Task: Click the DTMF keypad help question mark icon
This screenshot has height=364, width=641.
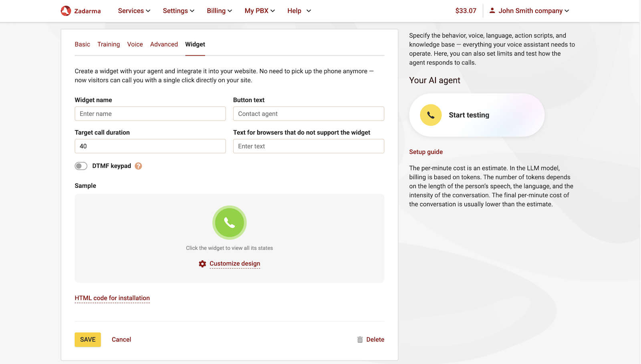Action: 138,166
